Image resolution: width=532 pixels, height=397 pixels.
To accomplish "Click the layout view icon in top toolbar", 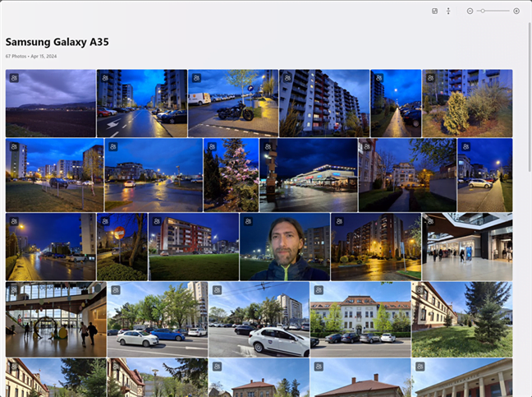I will click(x=434, y=12).
